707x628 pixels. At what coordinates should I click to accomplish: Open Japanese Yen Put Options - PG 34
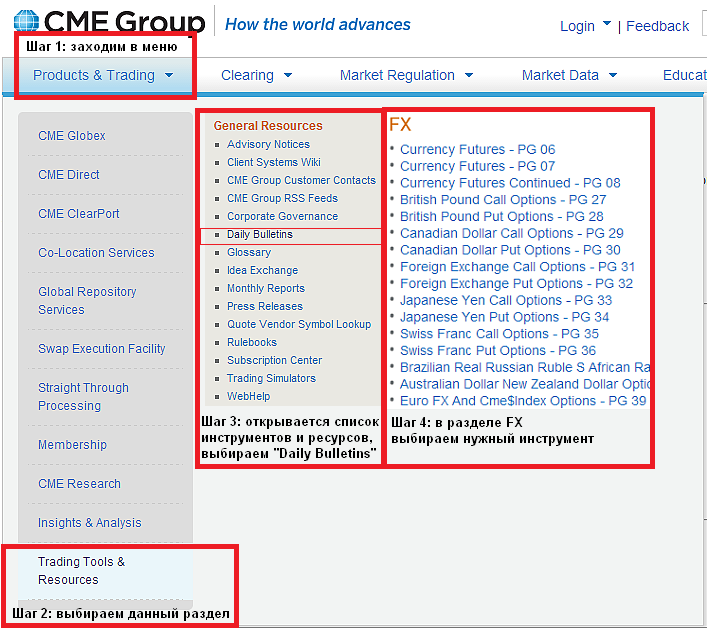click(504, 317)
